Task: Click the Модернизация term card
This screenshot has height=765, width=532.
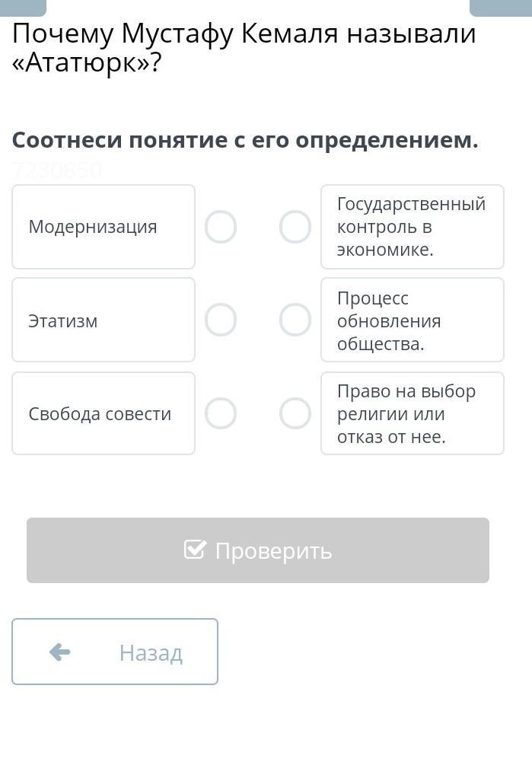Action: pyautogui.click(x=104, y=227)
